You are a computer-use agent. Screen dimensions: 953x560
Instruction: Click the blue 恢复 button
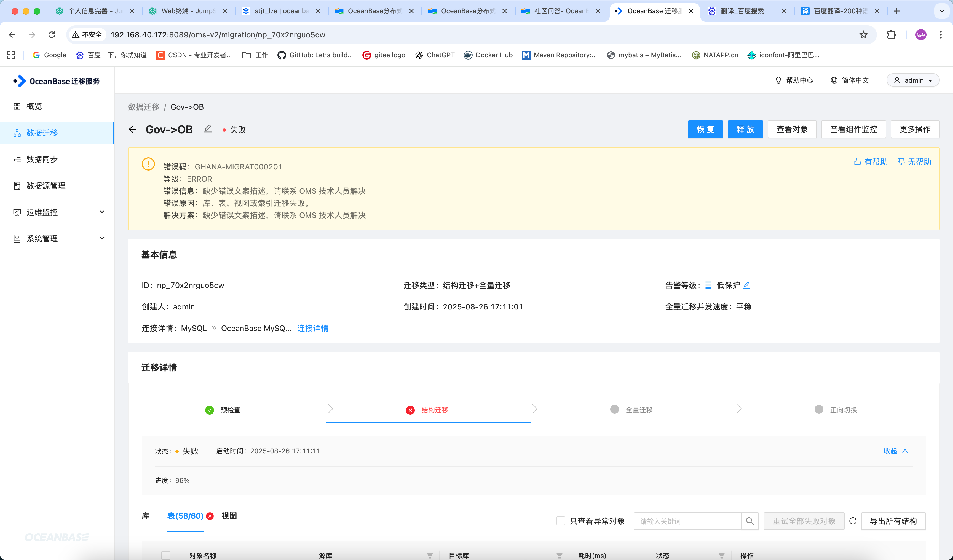pos(705,129)
